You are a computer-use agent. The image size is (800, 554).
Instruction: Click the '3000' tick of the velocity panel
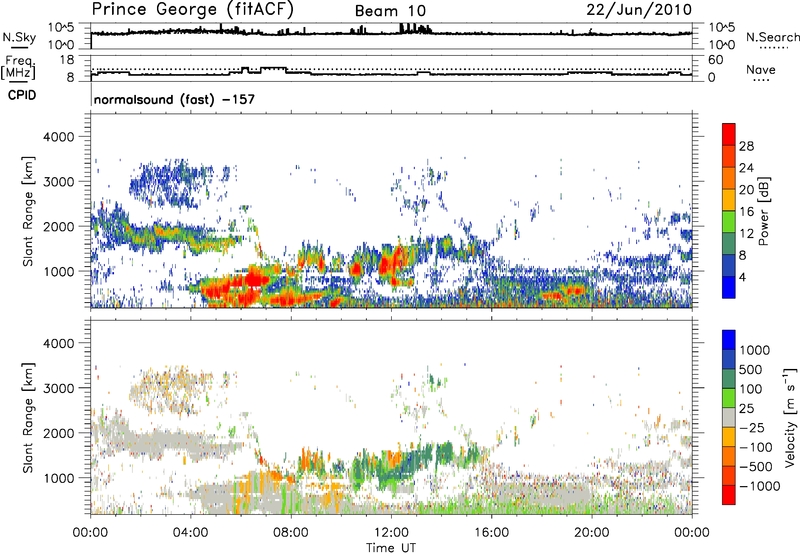pos(59,388)
